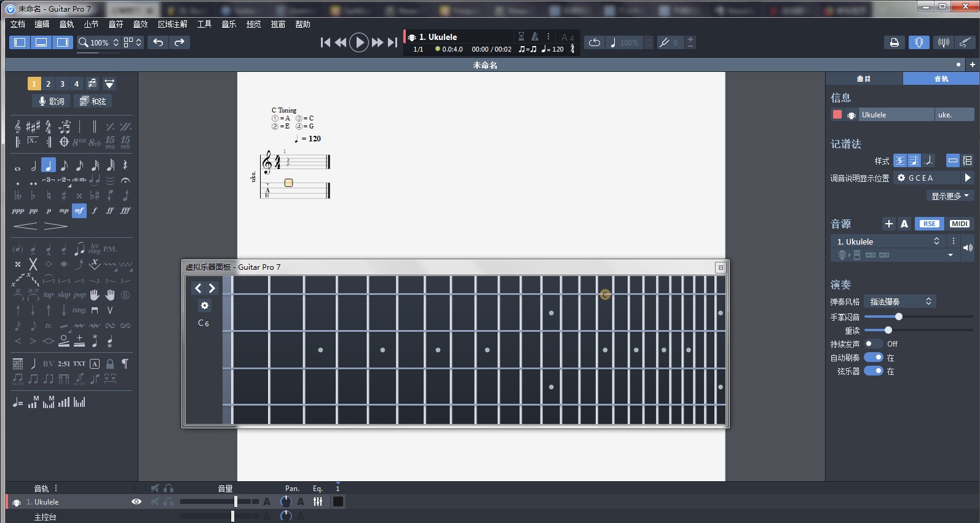980x523 pixels.
Task: Insert a crescendo hairpin
Action: 25,226
